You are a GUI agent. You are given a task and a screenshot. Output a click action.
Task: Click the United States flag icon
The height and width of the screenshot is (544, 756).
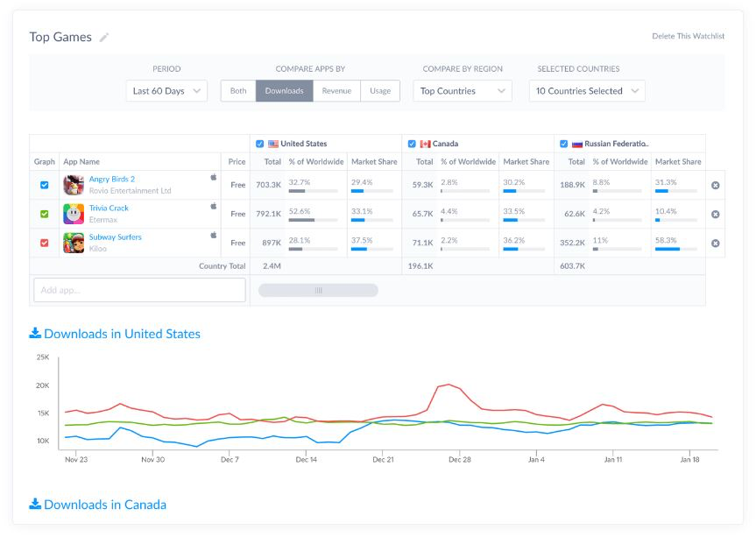[x=273, y=144]
